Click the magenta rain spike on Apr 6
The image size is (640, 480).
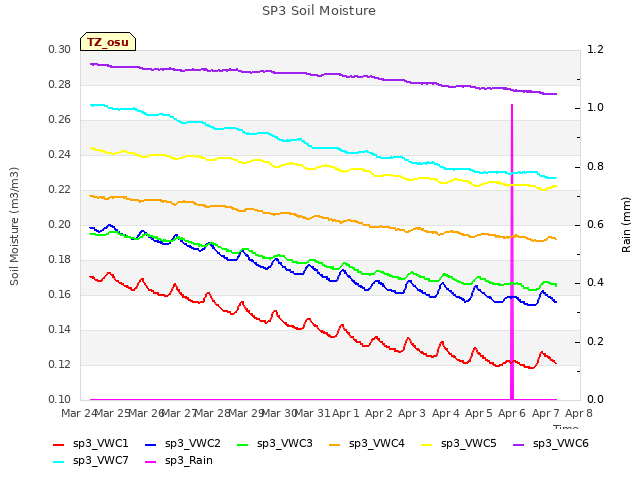point(512,252)
